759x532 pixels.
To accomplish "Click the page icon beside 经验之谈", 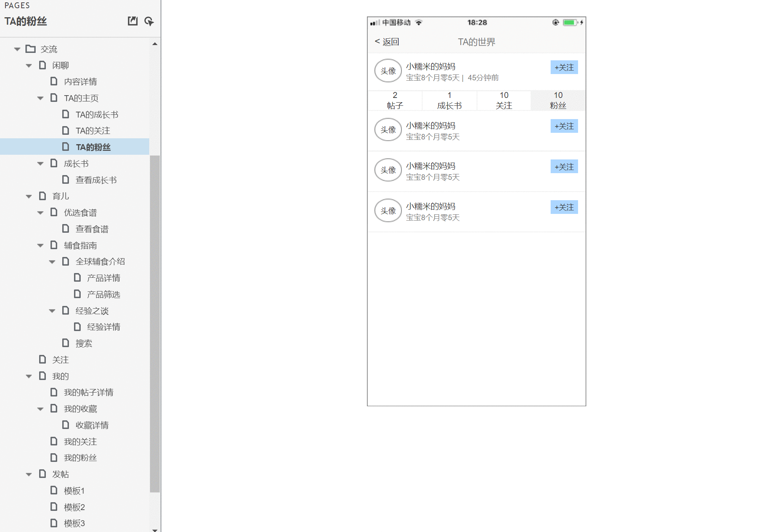I will tap(66, 310).
